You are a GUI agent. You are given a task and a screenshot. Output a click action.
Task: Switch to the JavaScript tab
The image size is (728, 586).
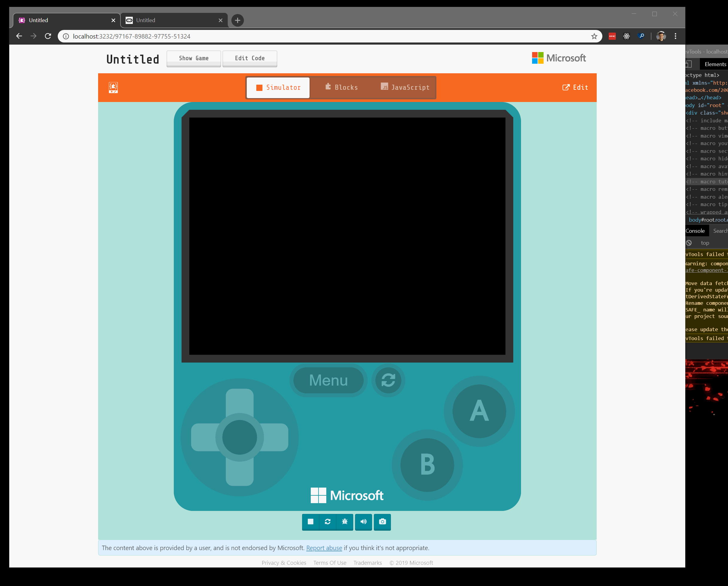coord(405,87)
